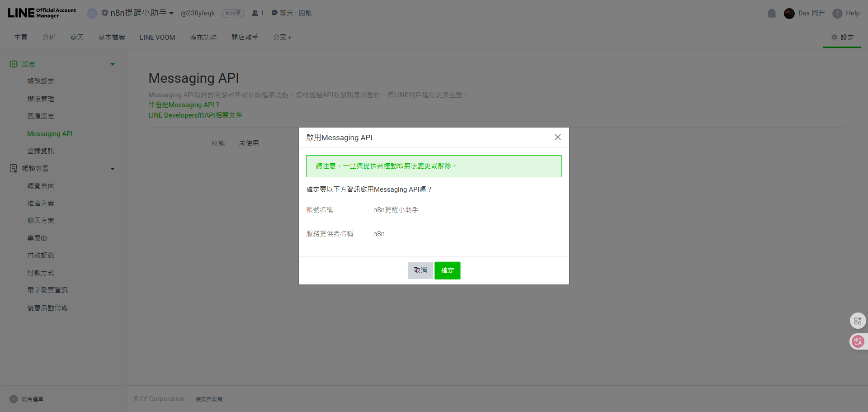868x412 pixels.
Task: Cancel the dialog via 取消 button
Action: pyautogui.click(x=420, y=270)
